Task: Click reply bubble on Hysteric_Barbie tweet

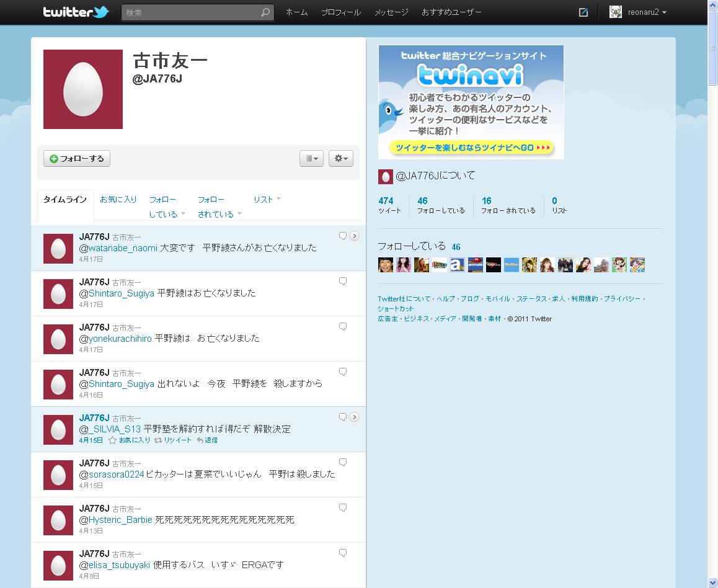Action: 342,507
